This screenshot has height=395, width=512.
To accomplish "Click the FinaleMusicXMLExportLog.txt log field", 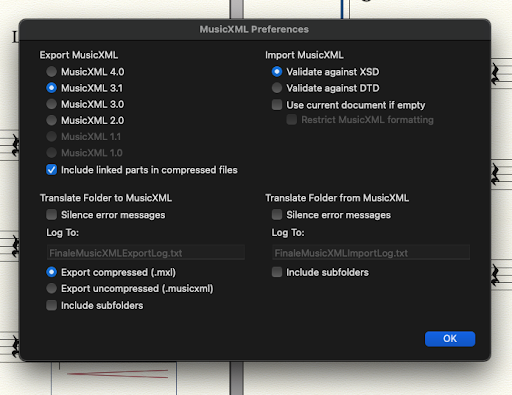I will pos(146,253).
